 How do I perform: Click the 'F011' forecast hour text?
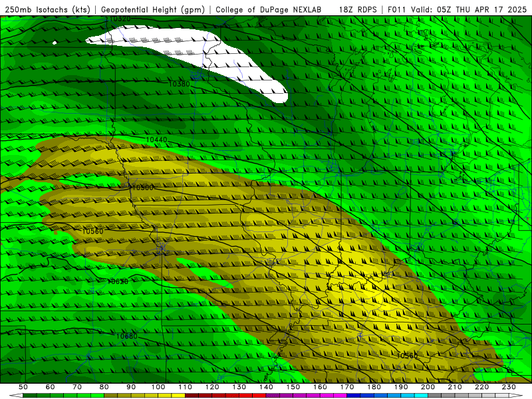tap(396, 10)
